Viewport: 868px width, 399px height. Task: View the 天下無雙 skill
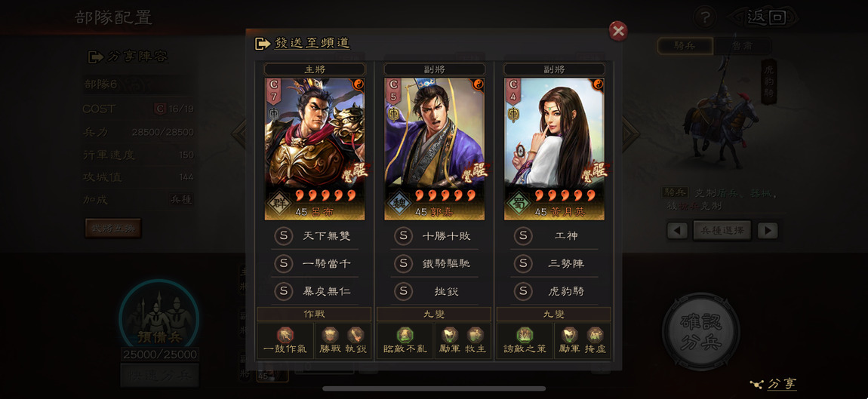(315, 236)
